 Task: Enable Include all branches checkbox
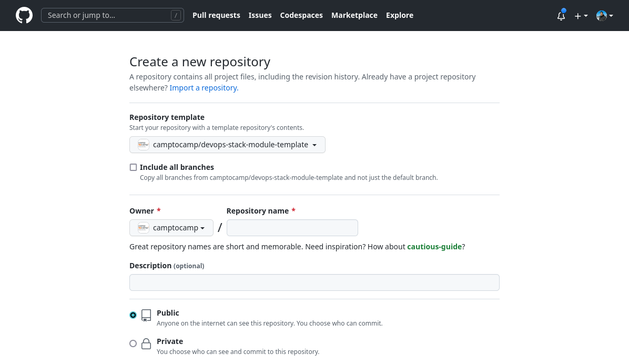[x=133, y=167]
